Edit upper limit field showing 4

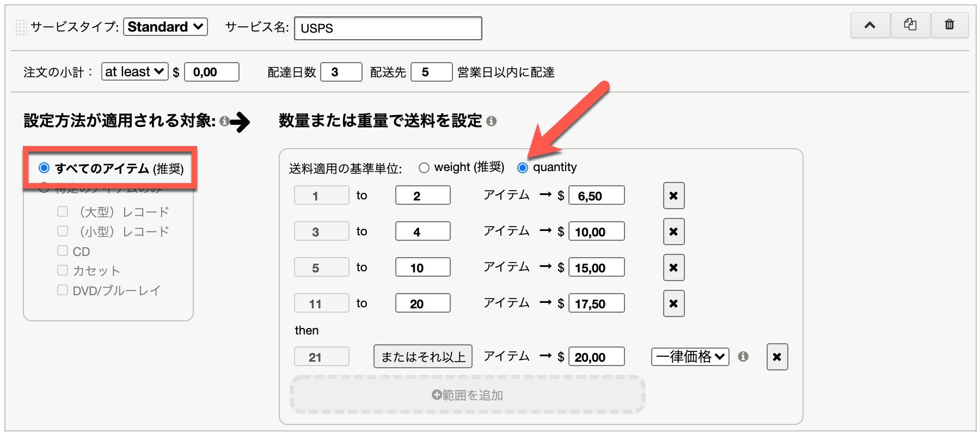pos(423,231)
